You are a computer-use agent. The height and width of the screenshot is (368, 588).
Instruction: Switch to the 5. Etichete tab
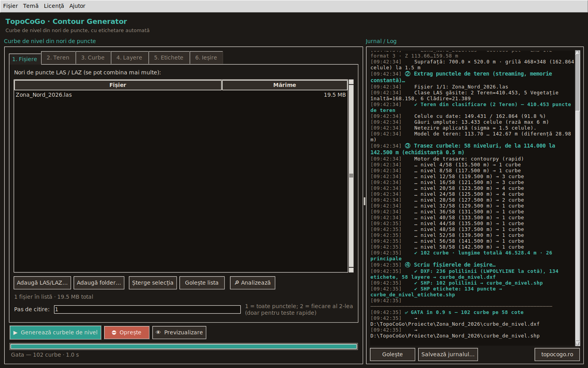[169, 58]
